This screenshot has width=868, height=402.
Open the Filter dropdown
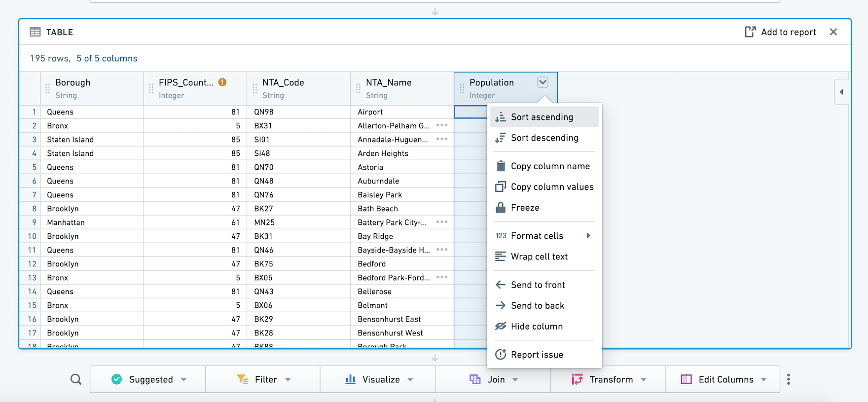(263, 379)
